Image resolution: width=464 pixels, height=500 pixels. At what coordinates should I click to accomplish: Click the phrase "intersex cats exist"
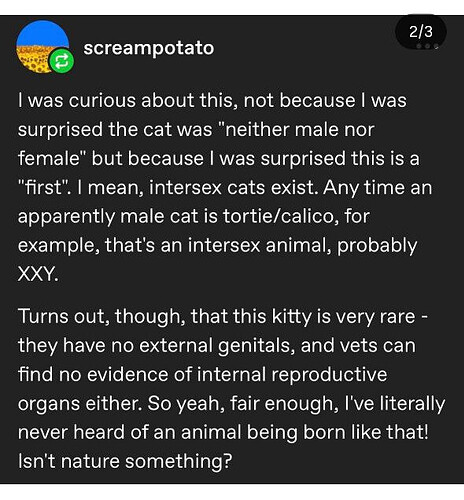point(233,187)
